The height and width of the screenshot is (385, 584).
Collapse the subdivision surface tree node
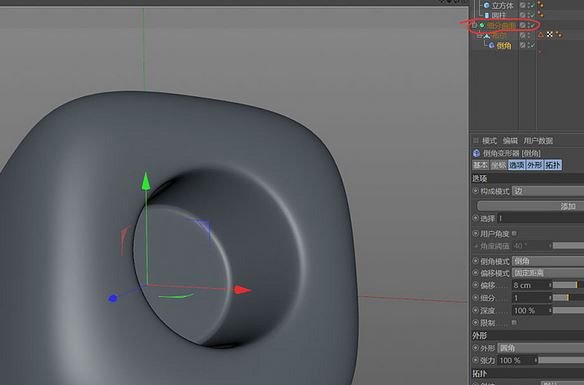pos(474,26)
